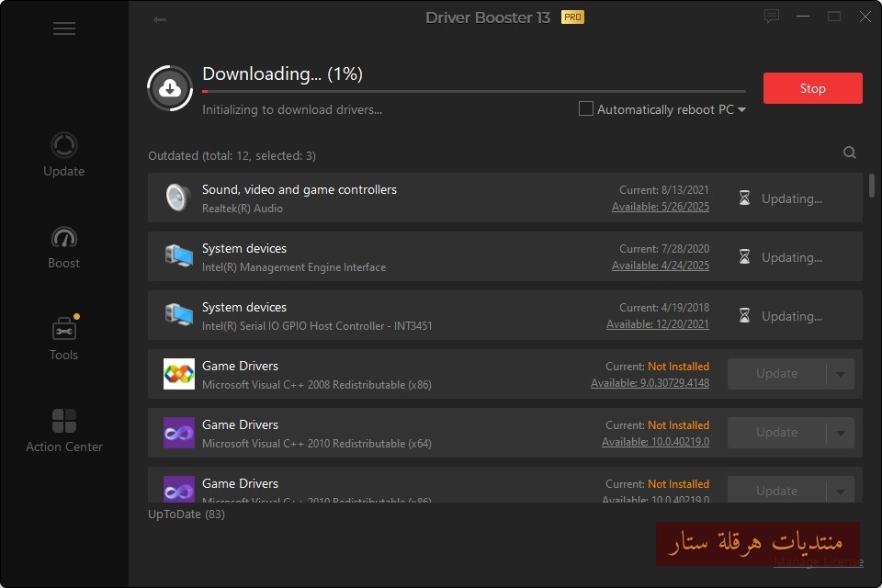This screenshot has height=588, width=882.
Task: Open the Action Center section
Action: point(64,431)
